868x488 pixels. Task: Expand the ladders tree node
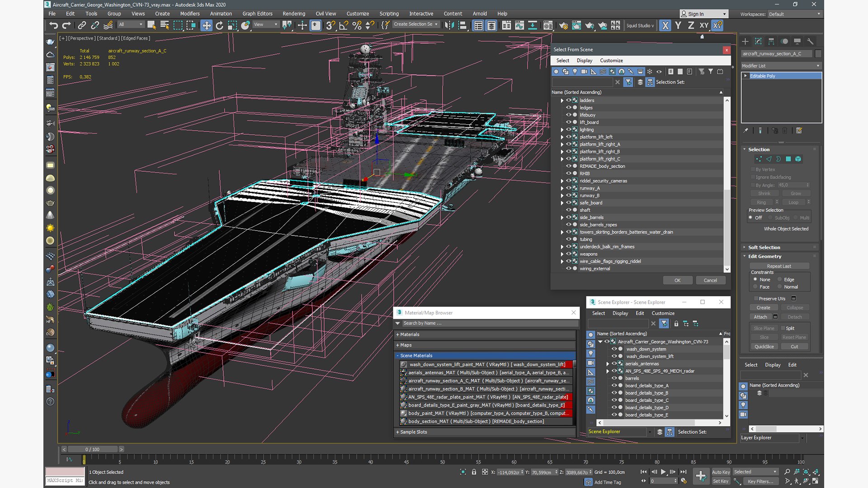click(x=562, y=100)
